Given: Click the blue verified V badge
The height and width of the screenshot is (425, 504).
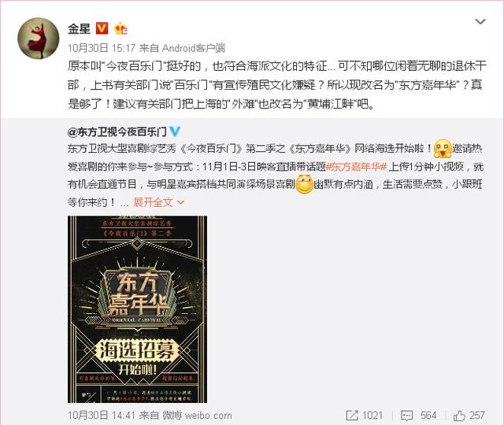Looking at the screenshot, I should 175,131.
